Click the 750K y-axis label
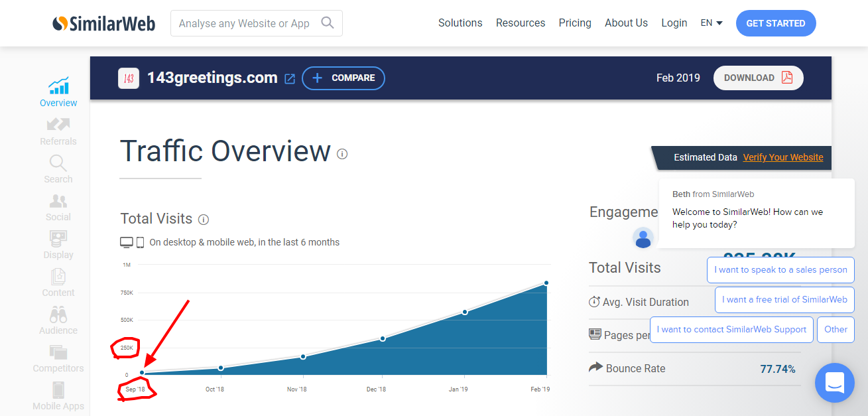868x416 pixels. pyautogui.click(x=127, y=293)
